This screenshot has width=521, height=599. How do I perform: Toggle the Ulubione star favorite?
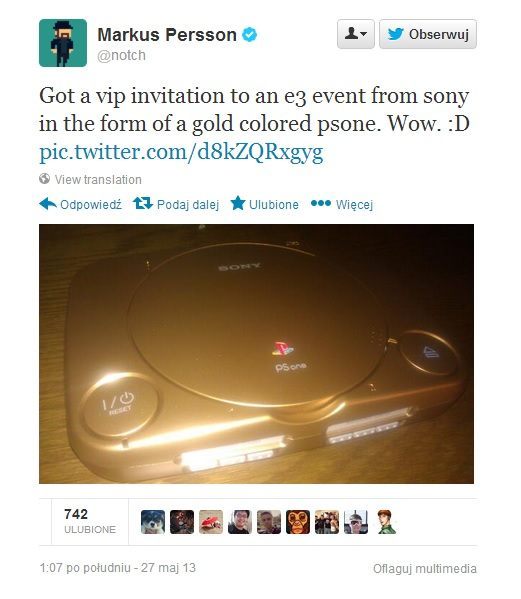tap(238, 203)
